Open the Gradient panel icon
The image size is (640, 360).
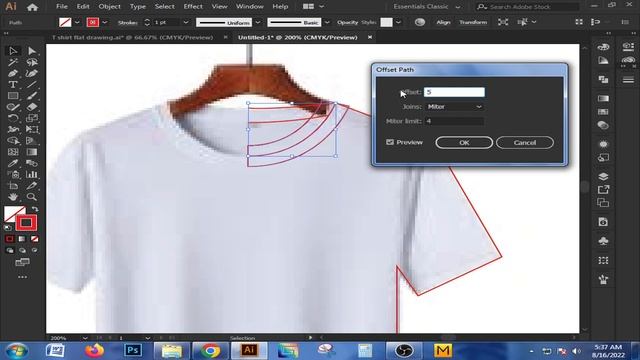(603, 98)
